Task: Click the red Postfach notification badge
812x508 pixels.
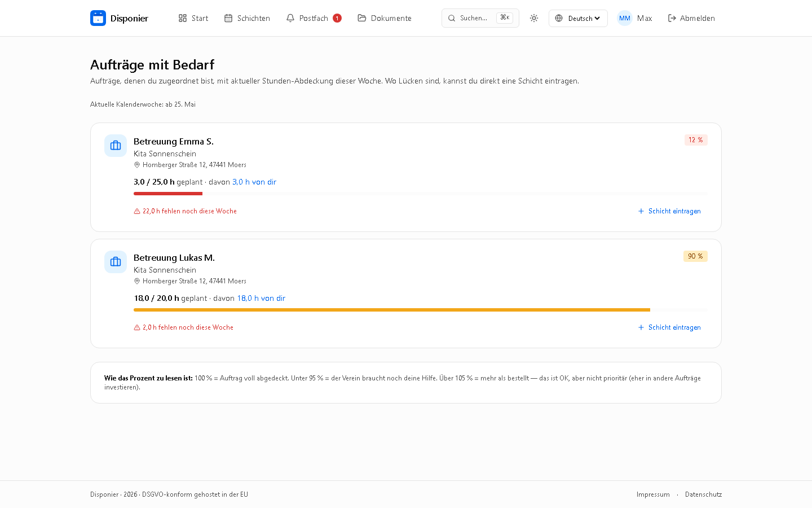Action: tap(337, 18)
